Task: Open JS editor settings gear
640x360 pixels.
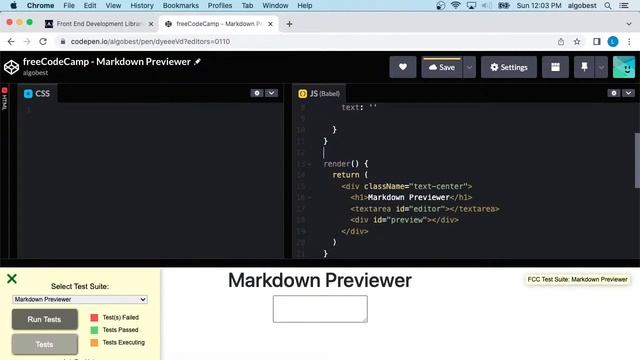Action: tap(614, 93)
